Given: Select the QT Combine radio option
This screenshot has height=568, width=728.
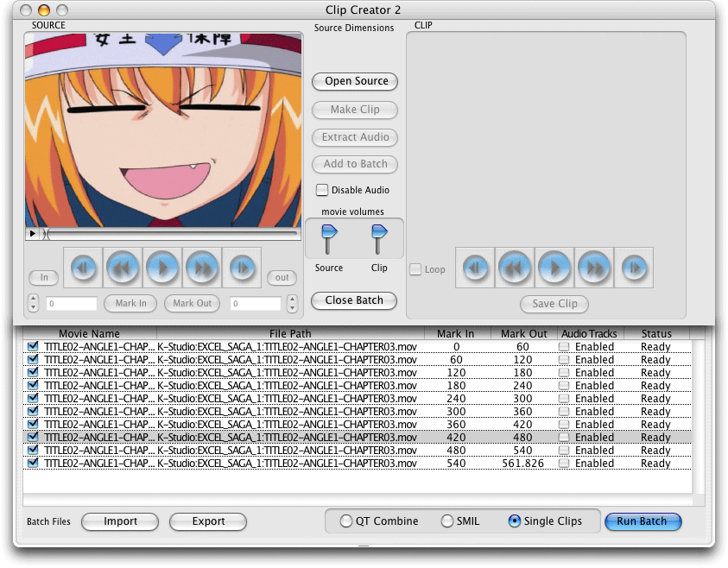Looking at the screenshot, I should point(346,521).
